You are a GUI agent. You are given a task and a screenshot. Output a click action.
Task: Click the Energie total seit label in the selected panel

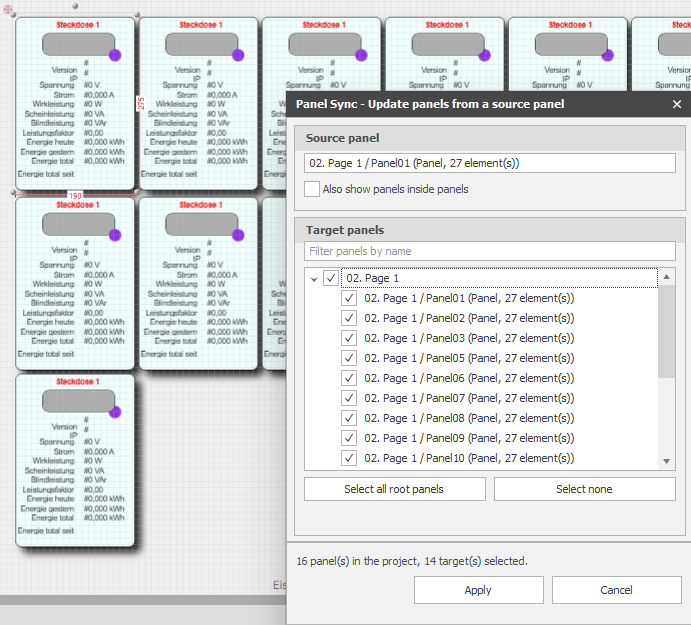46,174
